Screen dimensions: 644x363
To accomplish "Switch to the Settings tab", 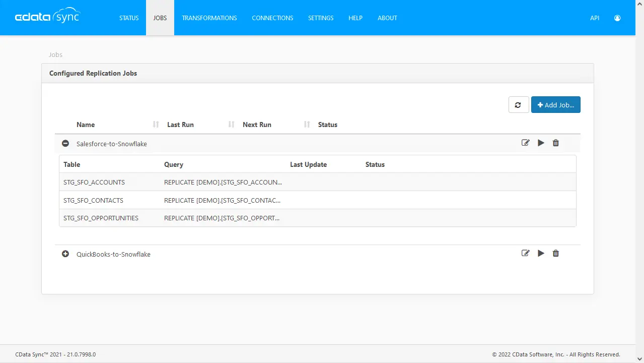I will coord(321,18).
